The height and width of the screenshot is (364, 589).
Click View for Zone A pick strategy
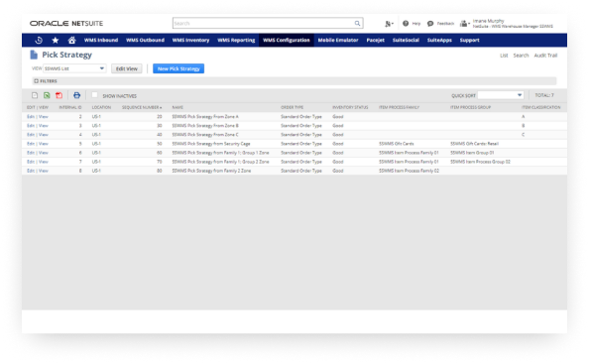point(44,117)
